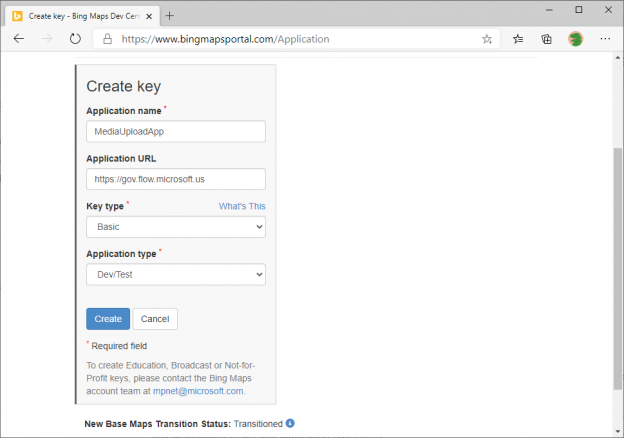This screenshot has height=438, width=624.
Task: Open browser Settings and more menu
Action: tap(605, 39)
